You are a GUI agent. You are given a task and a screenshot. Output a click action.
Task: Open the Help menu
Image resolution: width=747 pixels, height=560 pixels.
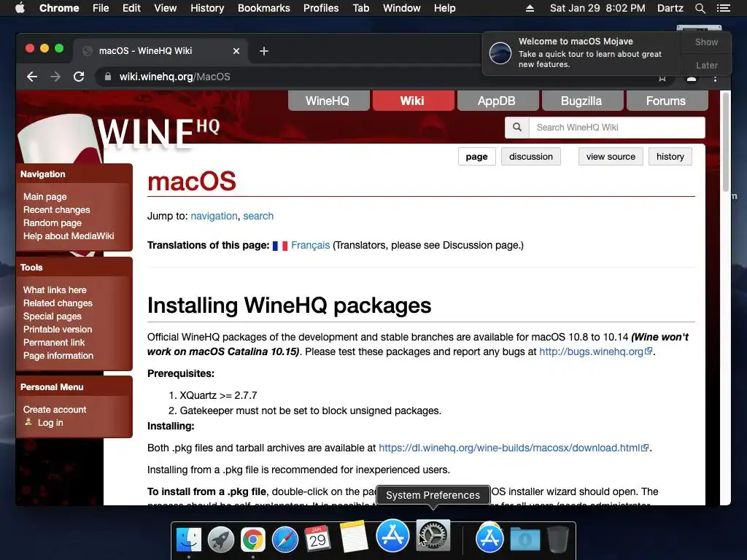pos(444,8)
